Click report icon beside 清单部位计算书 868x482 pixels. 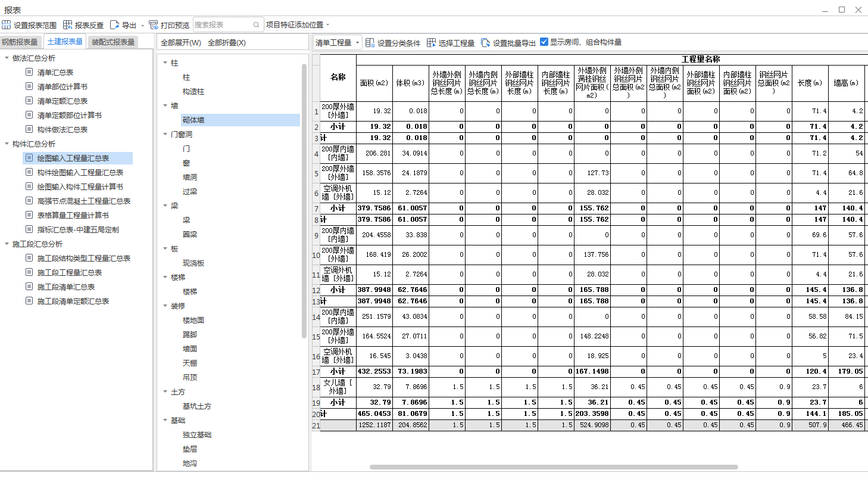click(x=29, y=86)
